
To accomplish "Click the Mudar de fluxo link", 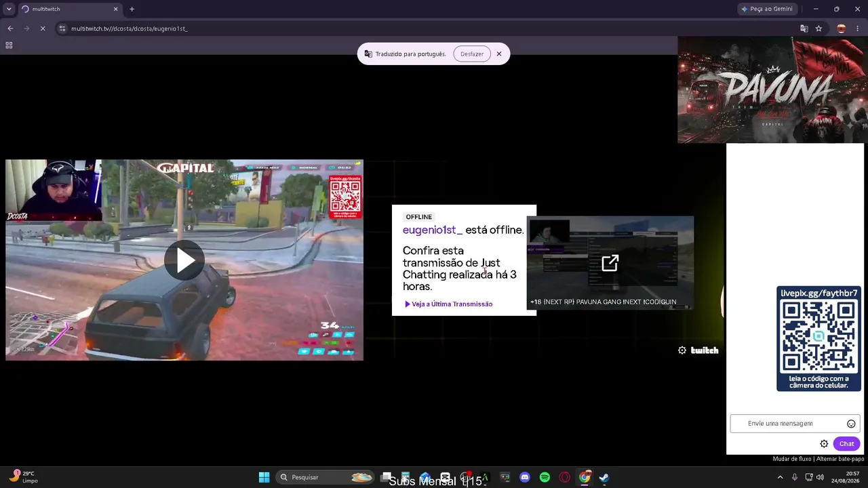I will 792,459.
